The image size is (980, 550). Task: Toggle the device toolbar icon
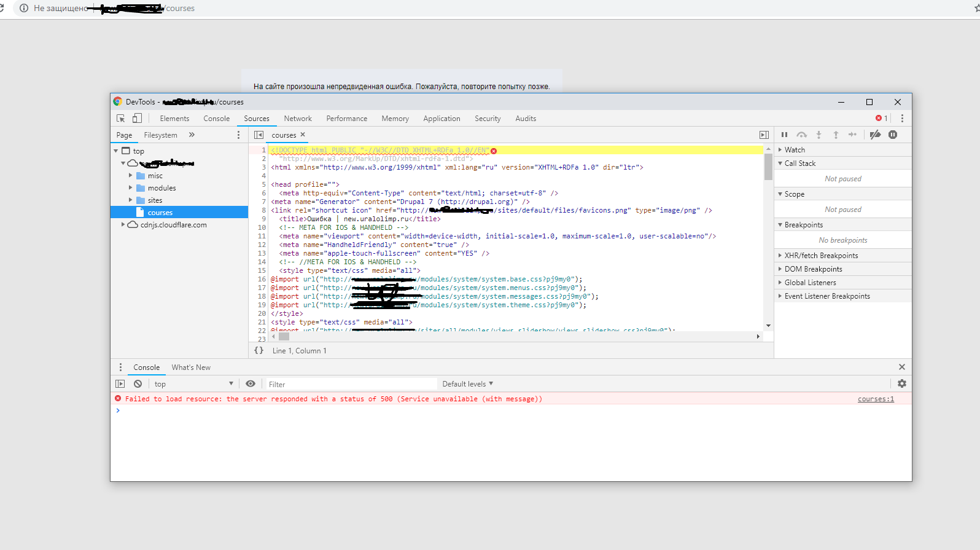137,118
